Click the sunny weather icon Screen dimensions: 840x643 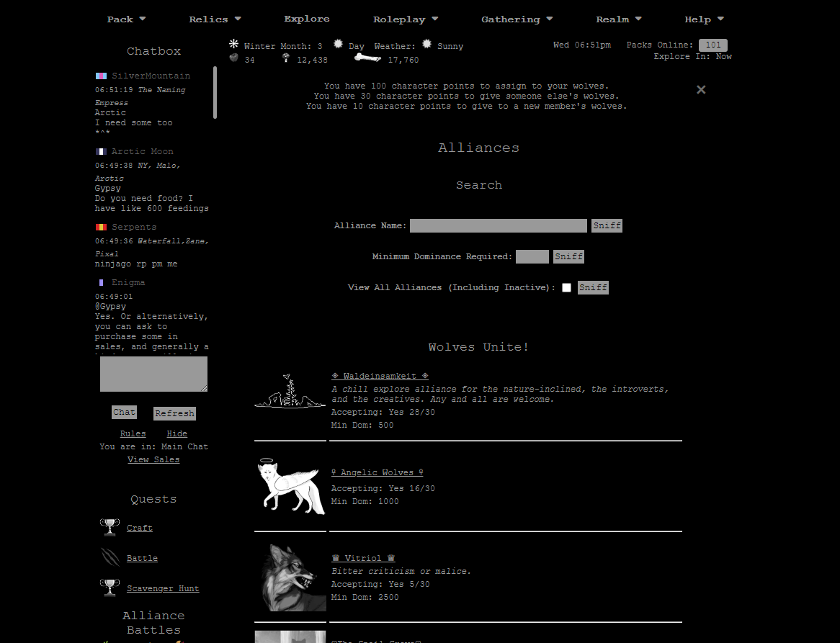pyautogui.click(x=427, y=44)
